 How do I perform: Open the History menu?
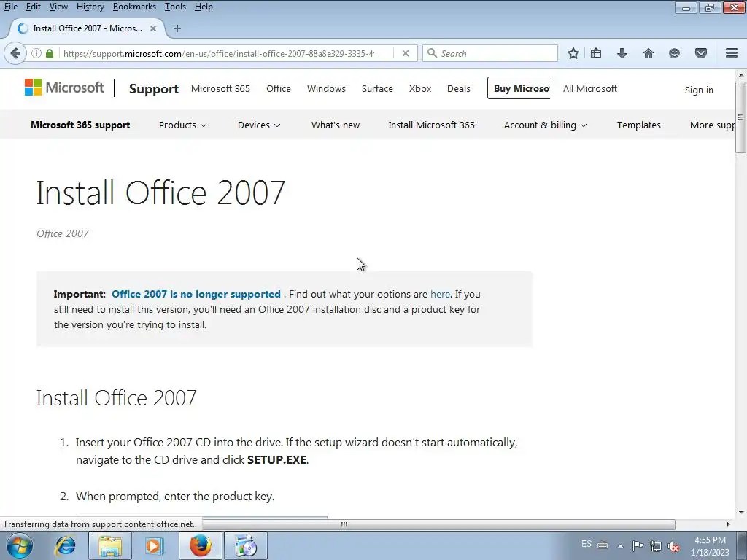(90, 7)
